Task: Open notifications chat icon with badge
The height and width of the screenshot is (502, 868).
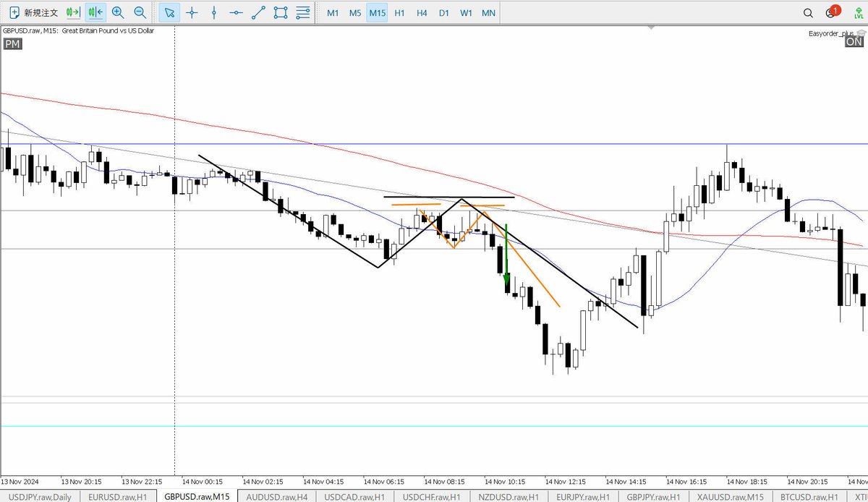Action: tap(832, 12)
